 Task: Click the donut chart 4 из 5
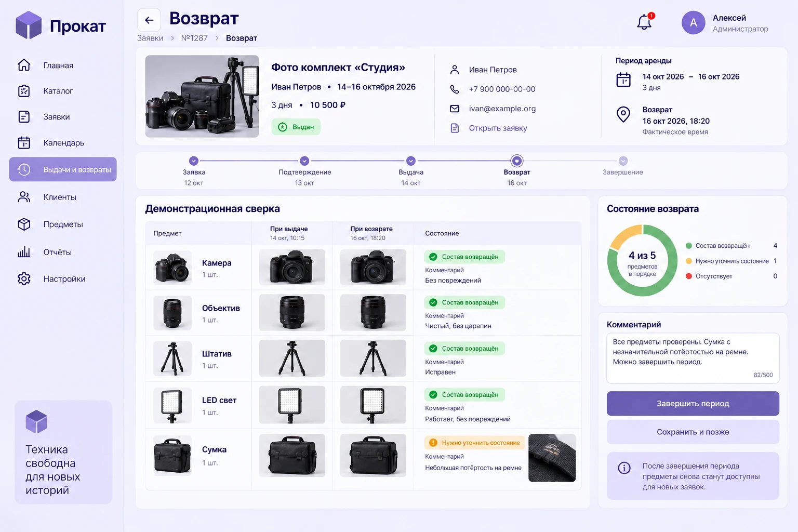click(643, 260)
